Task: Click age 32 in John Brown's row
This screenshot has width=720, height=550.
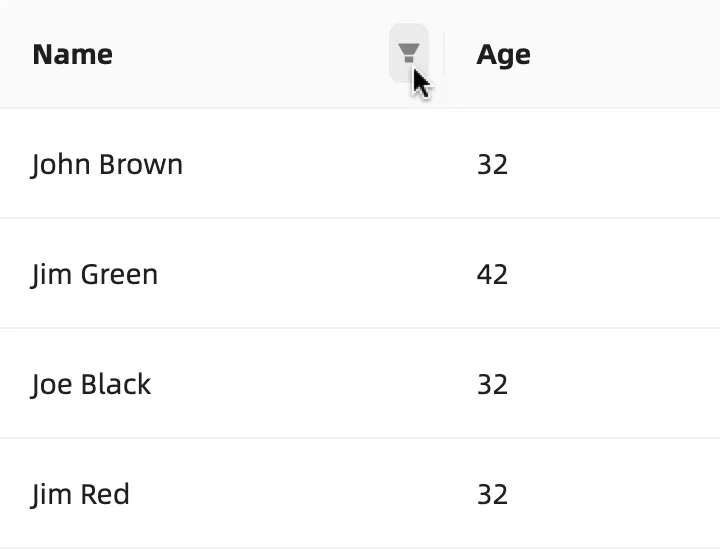Action: [x=492, y=164]
